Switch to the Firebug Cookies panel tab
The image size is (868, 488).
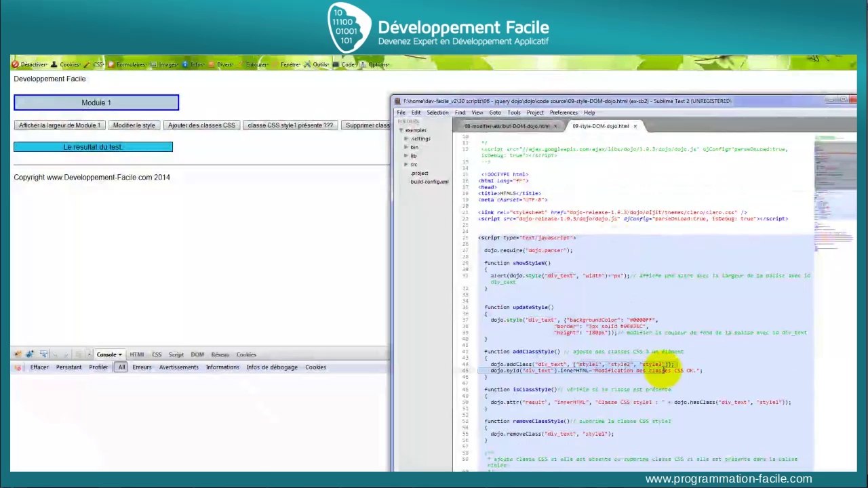pyautogui.click(x=246, y=354)
